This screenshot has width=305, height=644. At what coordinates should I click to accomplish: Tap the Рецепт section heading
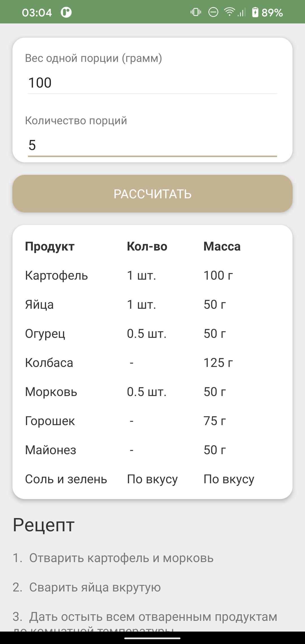pos(44,525)
